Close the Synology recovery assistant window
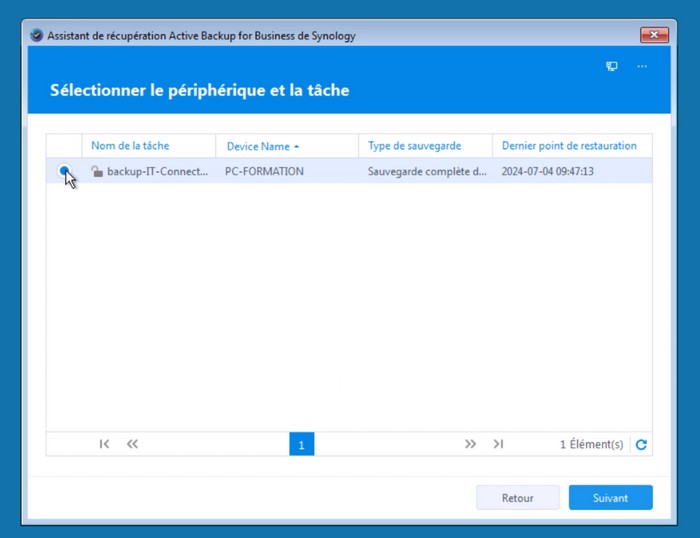The width and height of the screenshot is (700, 538). click(654, 35)
